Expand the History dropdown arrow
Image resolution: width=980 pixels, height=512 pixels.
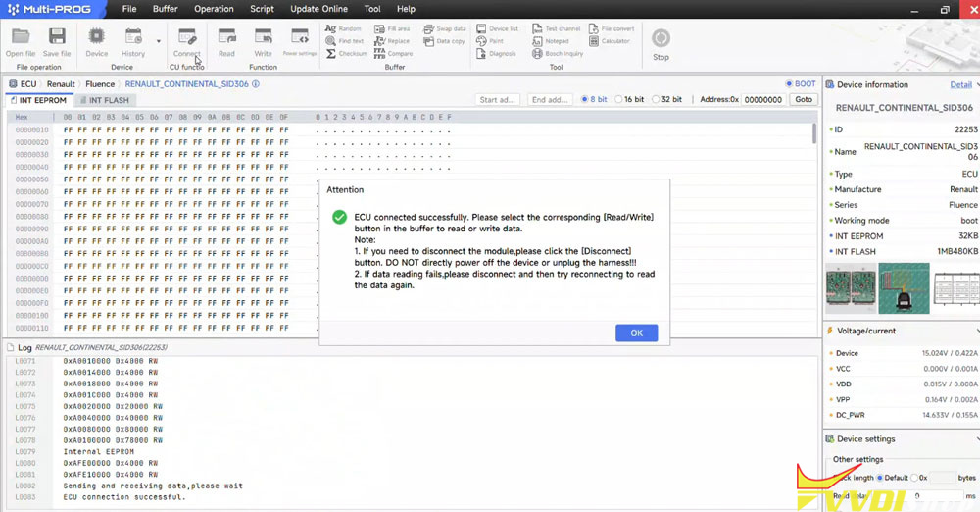click(x=158, y=41)
